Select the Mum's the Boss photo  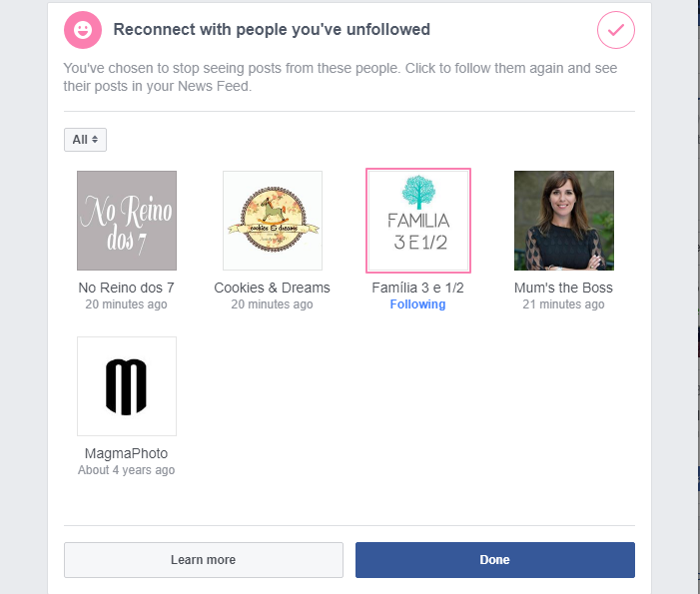click(x=564, y=221)
